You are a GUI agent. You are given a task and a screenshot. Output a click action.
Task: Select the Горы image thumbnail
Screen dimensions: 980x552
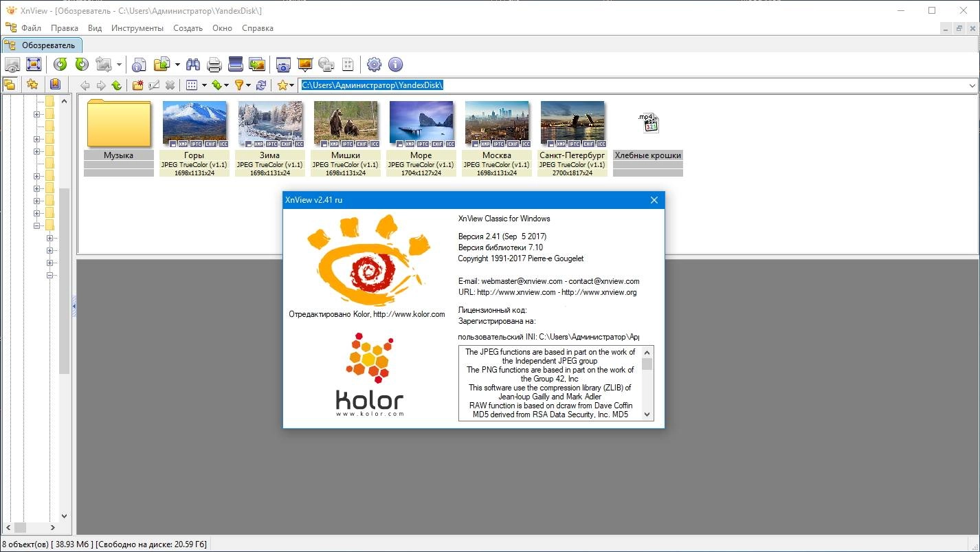point(194,137)
